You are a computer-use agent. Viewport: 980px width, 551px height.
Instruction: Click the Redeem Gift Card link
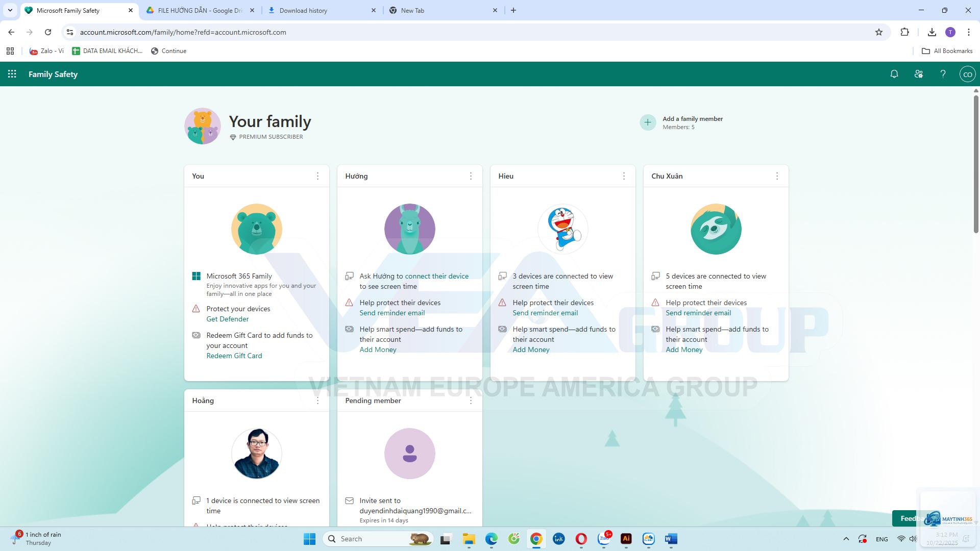tap(234, 356)
